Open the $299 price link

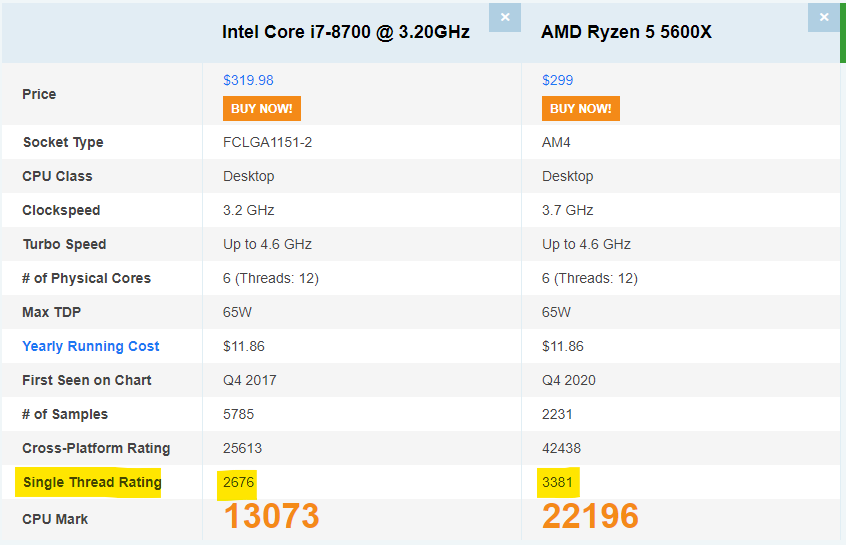click(557, 80)
